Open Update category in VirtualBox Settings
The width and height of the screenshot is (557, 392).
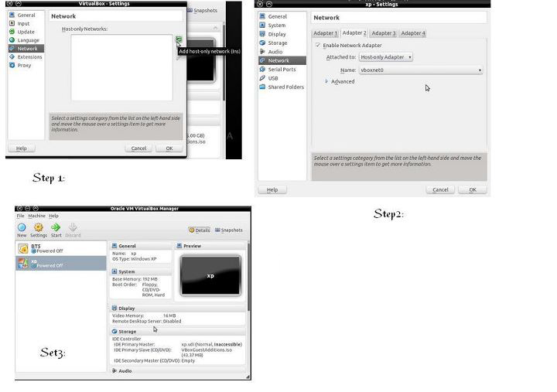[26, 32]
